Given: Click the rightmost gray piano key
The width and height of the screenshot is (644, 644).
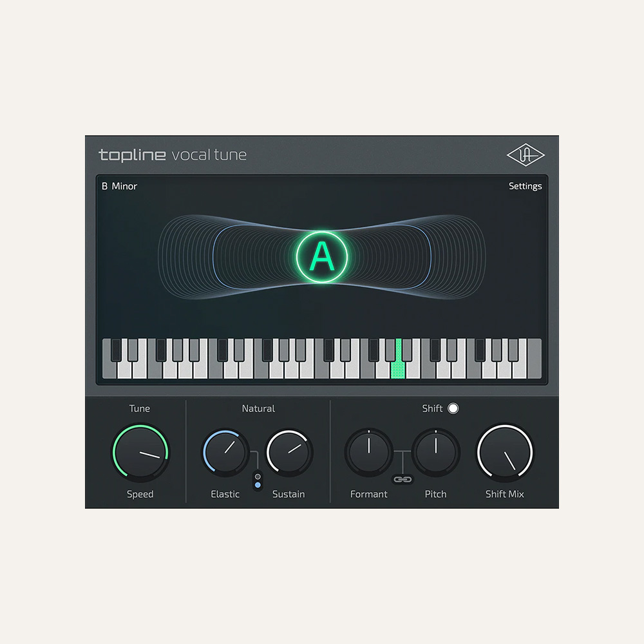Looking at the screenshot, I should pos(535,358).
